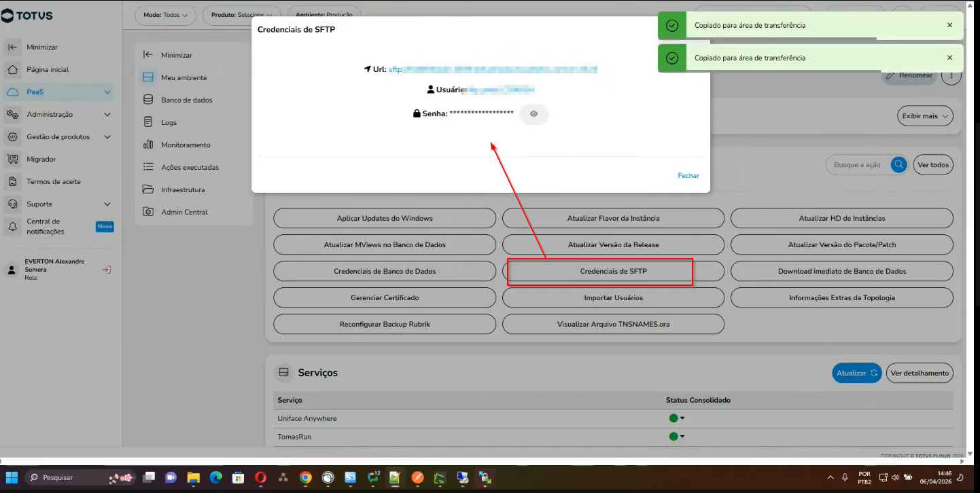Click the Novo badge
Viewport: 980px width, 493px height.
click(x=105, y=226)
